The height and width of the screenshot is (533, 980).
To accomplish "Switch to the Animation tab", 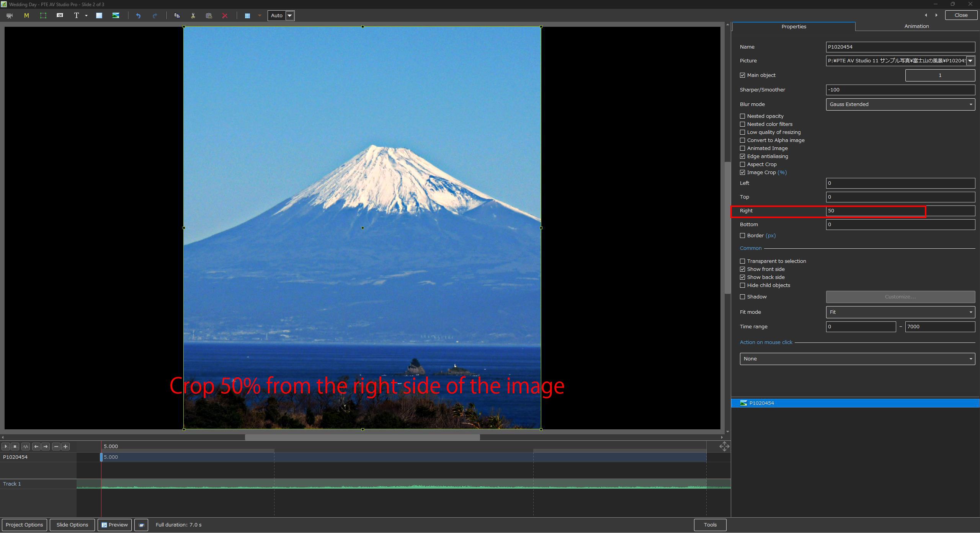I will (x=916, y=26).
